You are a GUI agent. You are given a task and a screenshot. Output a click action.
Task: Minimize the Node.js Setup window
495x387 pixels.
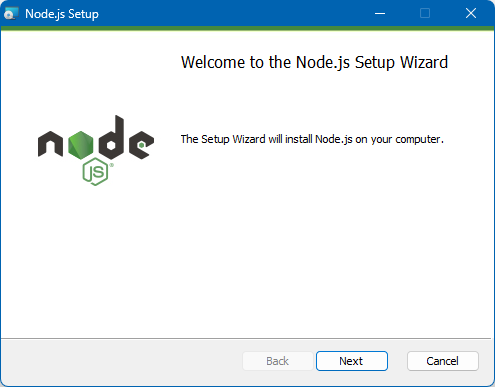(x=380, y=14)
